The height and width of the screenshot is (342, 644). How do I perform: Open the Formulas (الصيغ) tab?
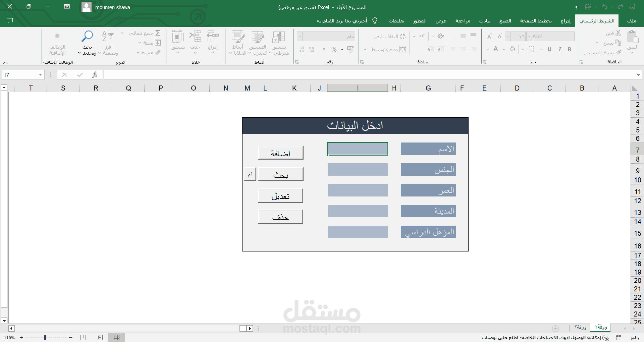pos(505,21)
